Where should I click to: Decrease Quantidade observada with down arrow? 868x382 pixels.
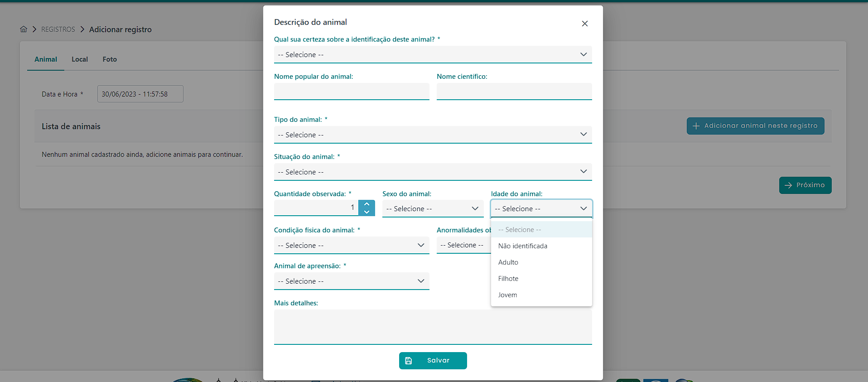pyautogui.click(x=366, y=212)
